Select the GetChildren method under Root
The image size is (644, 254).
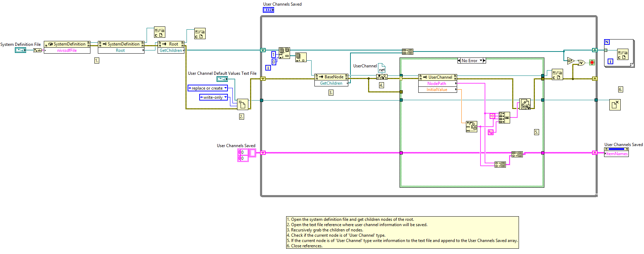point(171,50)
